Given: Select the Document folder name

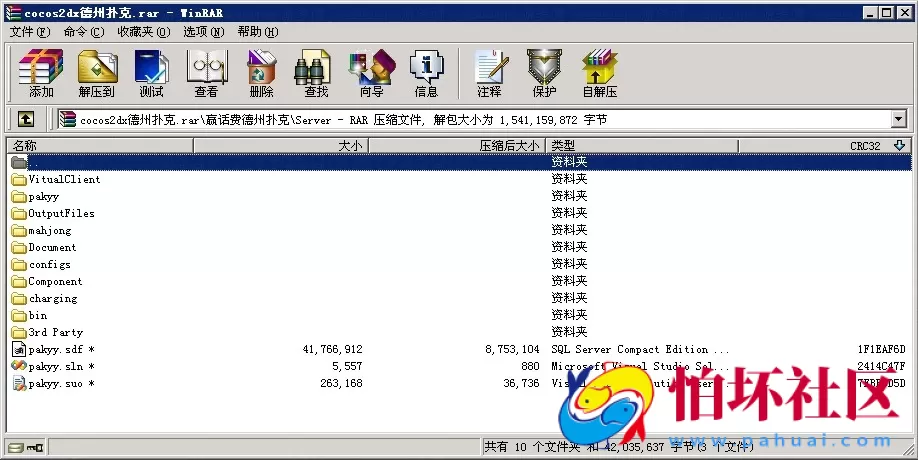Looking at the screenshot, I should click(x=52, y=248).
